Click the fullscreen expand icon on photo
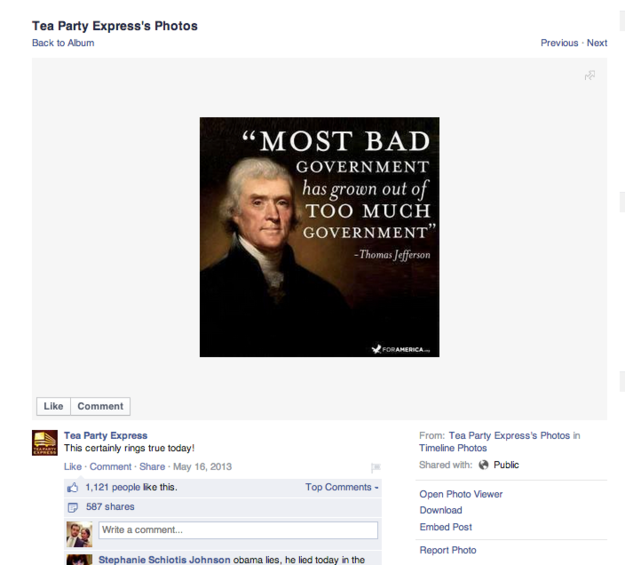Image resolution: width=625 pixels, height=565 pixels. pyautogui.click(x=590, y=75)
